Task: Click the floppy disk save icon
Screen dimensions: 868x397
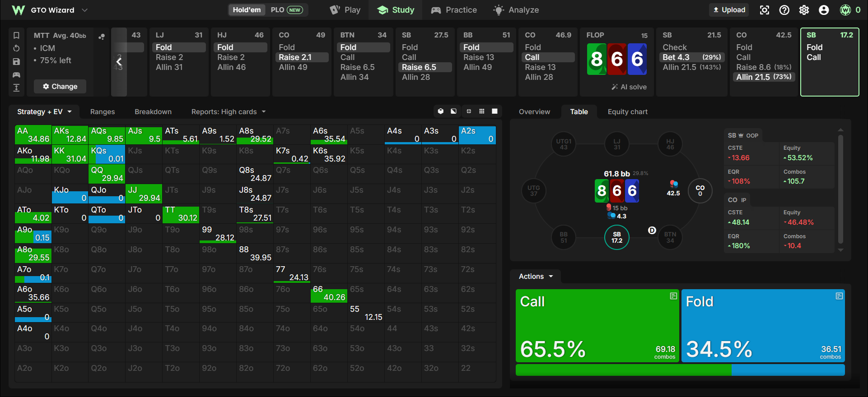Action: [16, 61]
